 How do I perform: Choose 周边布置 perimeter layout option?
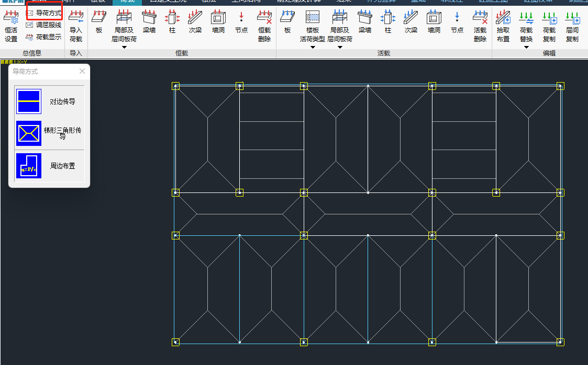click(x=50, y=166)
